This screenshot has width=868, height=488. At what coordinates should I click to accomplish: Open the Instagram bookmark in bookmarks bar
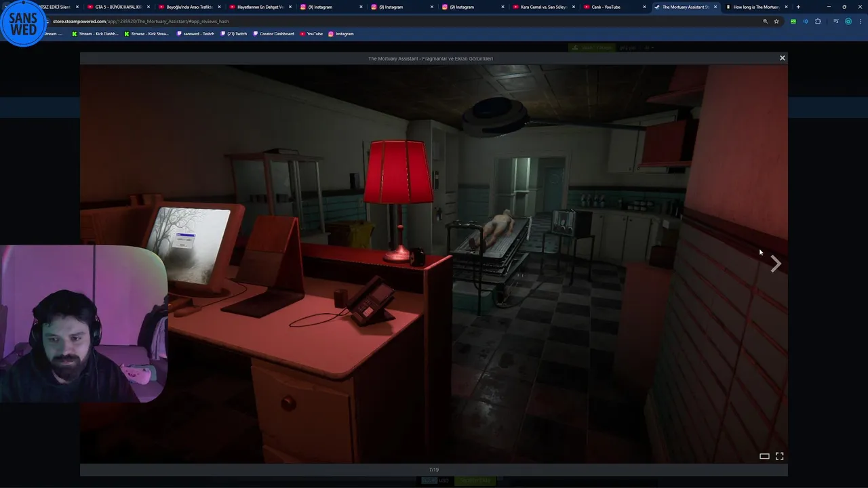tap(341, 33)
